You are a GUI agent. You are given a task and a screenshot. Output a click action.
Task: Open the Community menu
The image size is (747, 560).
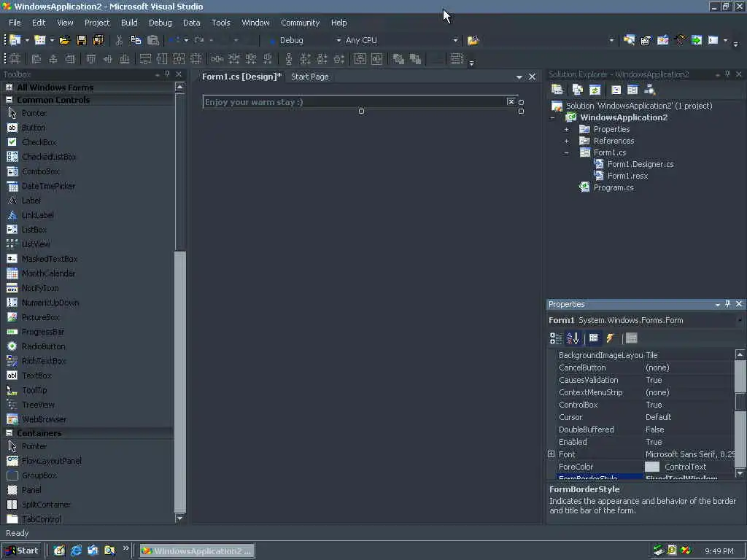click(x=300, y=23)
